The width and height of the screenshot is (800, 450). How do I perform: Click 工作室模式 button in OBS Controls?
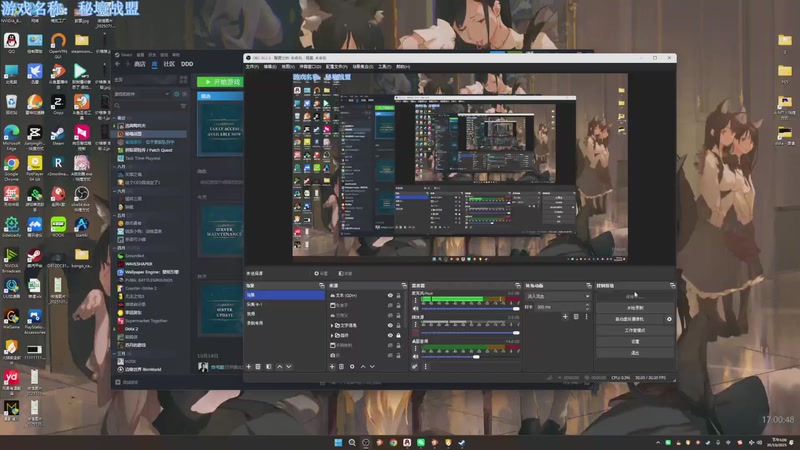coord(635,330)
